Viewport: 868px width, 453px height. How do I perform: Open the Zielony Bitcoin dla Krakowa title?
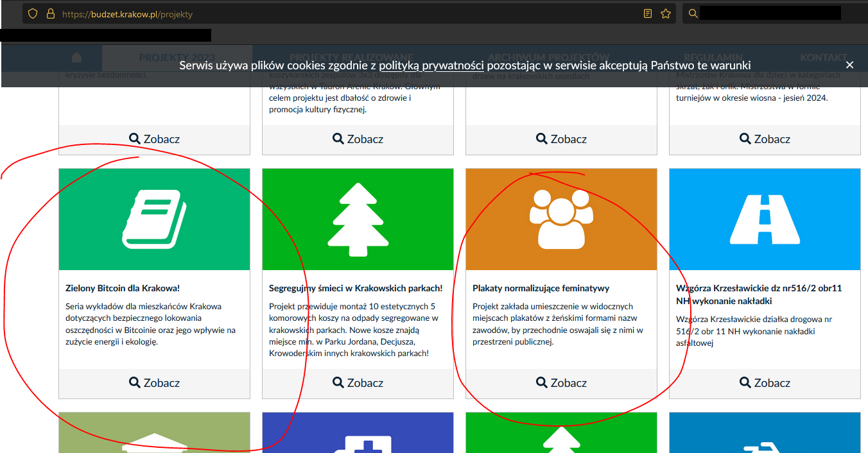pyautogui.click(x=123, y=289)
